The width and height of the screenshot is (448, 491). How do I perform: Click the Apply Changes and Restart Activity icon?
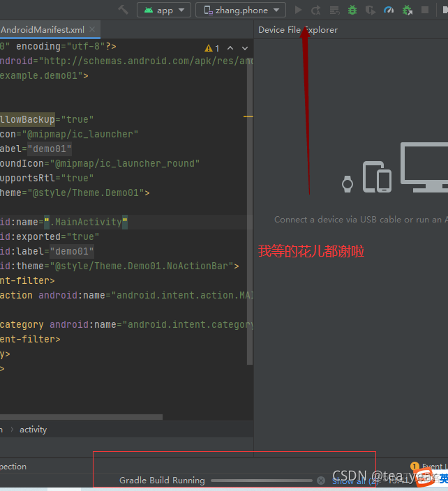click(316, 10)
